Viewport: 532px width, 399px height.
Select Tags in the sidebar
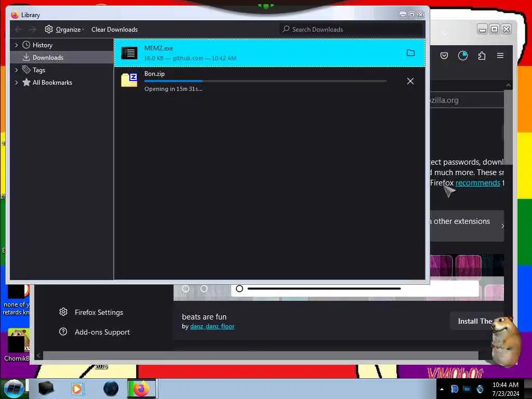coord(39,70)
